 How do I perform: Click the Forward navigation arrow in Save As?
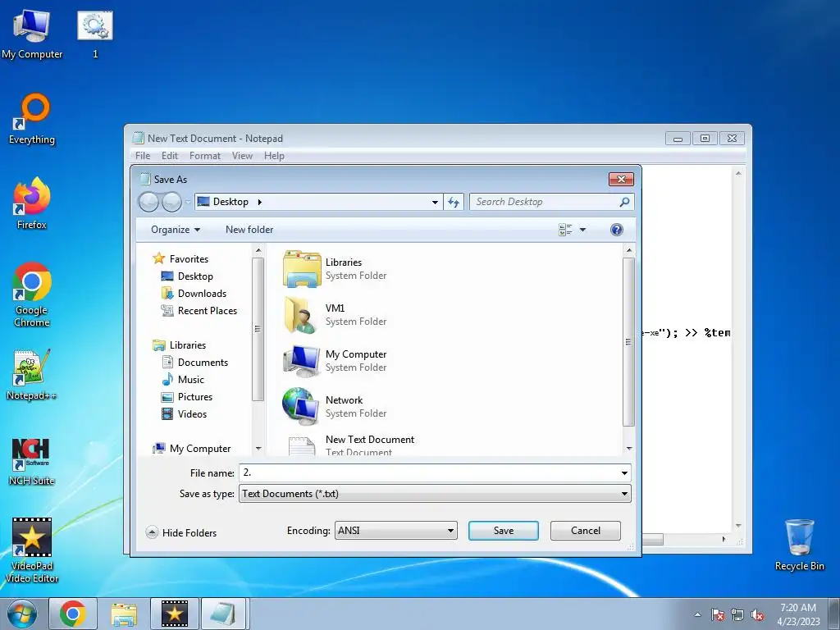[171, 202]
